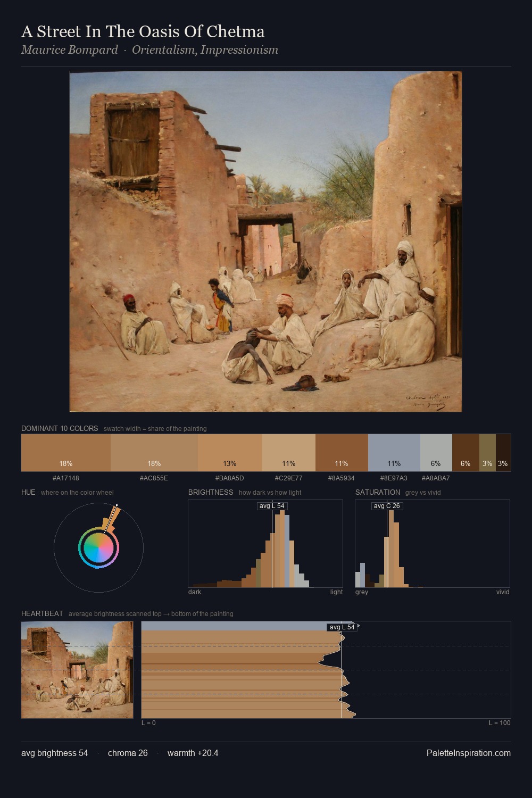Click the hue color wheel center
Screen dimensions: 532x798
[98, 547]
